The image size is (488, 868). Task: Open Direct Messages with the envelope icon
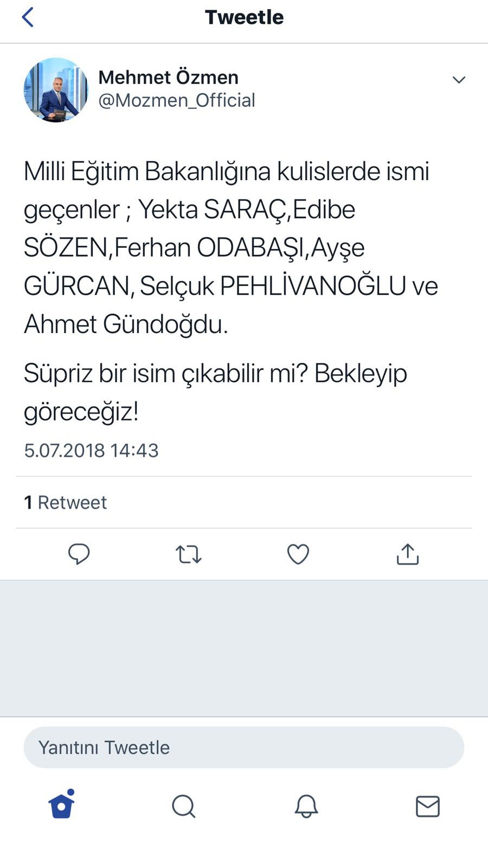click(427, 806)
